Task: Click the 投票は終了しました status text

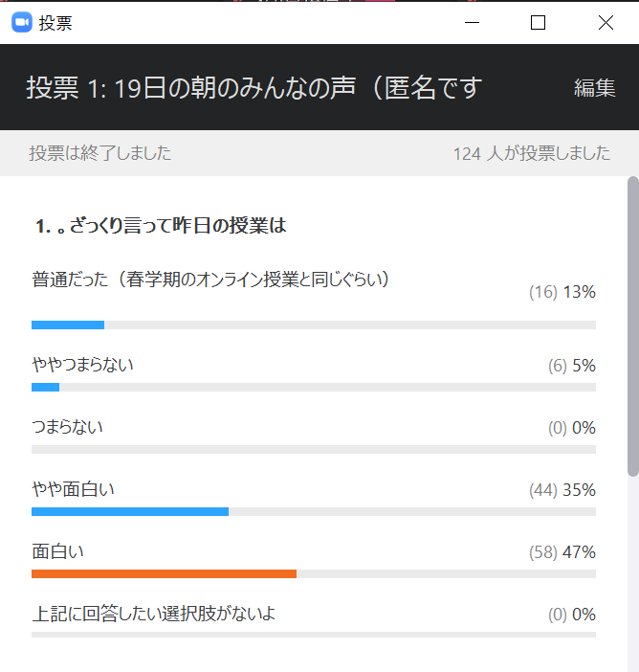Action: coord(100,153)
